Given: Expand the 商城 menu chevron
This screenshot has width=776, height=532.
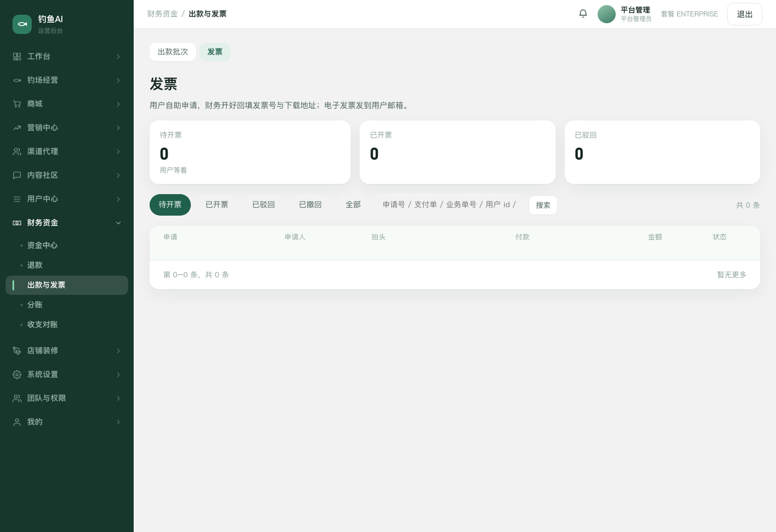Looking at the screenshot, I should click(x=118, y=104).
